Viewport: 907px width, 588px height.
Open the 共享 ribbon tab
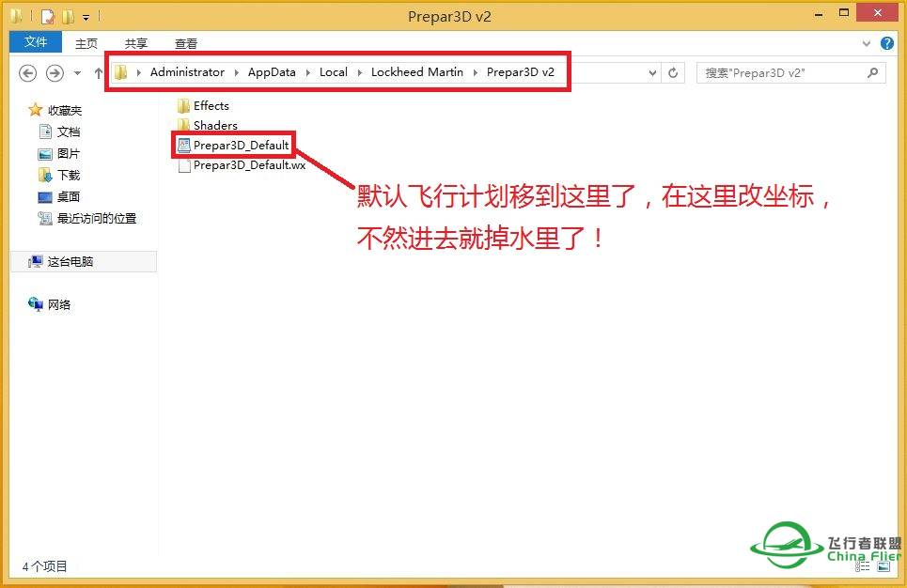[x=136, y=43]
